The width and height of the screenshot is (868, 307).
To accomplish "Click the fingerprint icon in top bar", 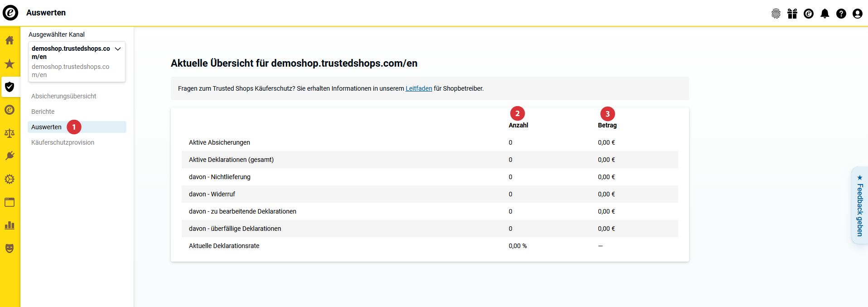I will 776,14.
